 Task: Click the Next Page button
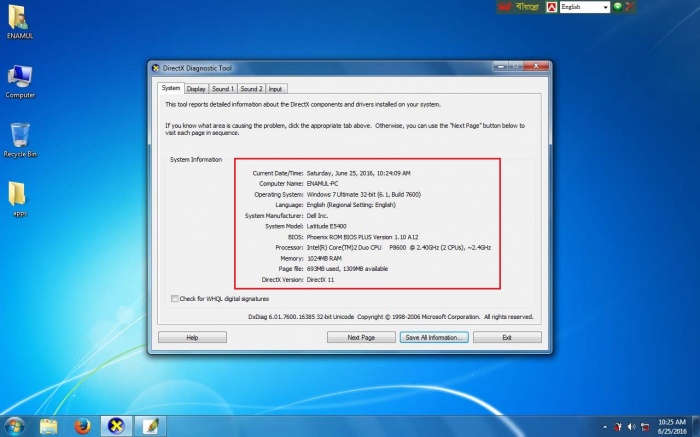click(x=361, y=337)
